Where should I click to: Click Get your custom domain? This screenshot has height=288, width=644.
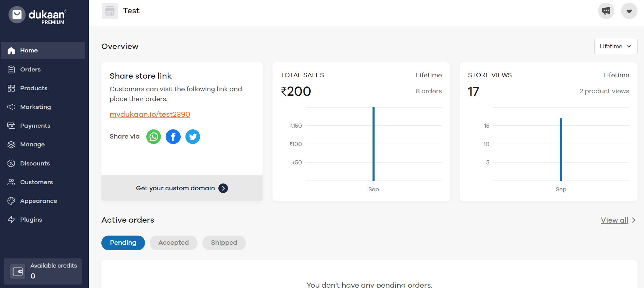coord(182,188)
